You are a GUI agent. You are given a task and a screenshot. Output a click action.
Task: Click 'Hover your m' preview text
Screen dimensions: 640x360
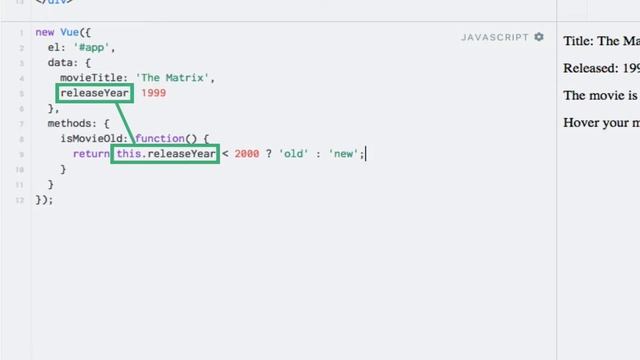(x=601, y=123)
